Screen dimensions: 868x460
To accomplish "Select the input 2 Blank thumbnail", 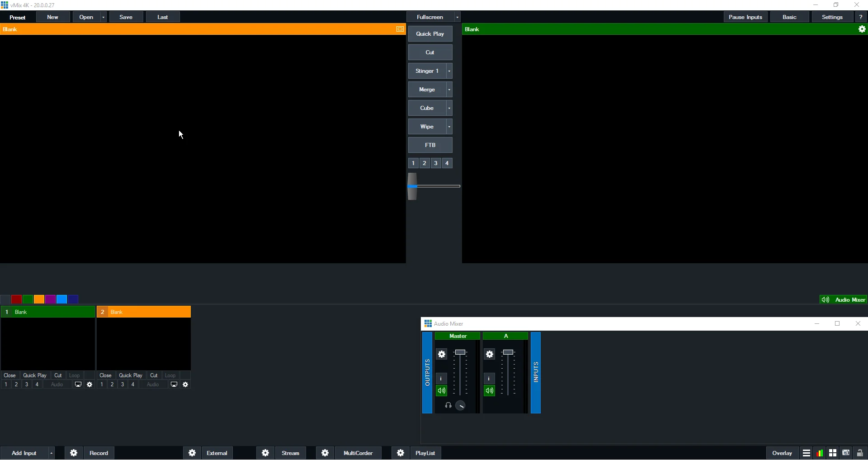I will 144,344.
